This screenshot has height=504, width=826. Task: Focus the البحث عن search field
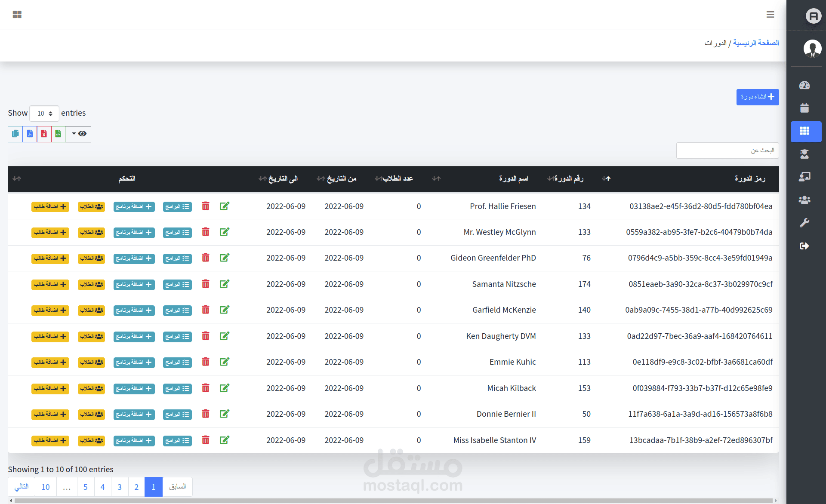pyautogui.click(x=727, y=151)
